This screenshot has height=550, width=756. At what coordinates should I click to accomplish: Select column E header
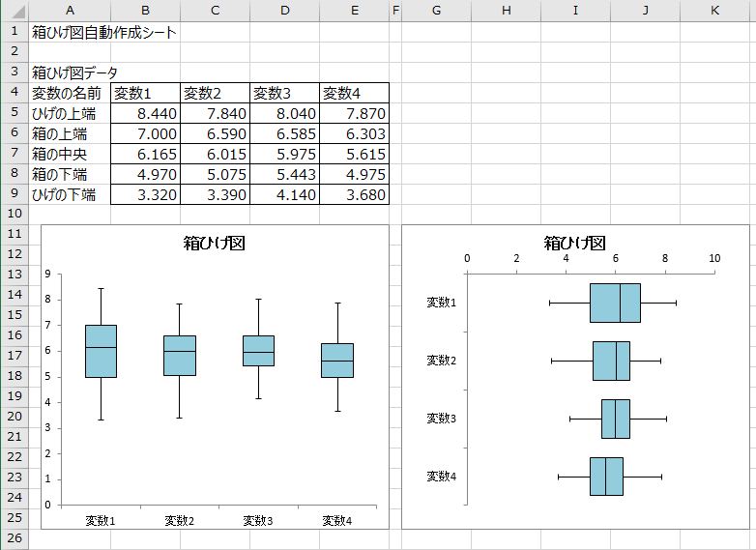coord(355,11)
